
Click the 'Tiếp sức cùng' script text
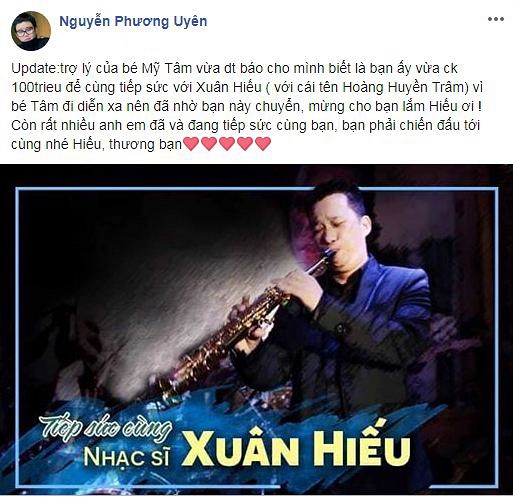[x=105, y=428]
